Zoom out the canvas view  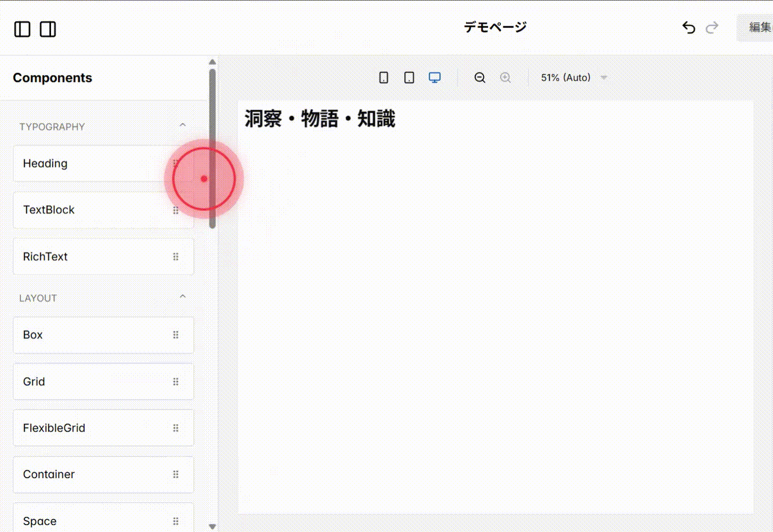click(x=479, y=77)
